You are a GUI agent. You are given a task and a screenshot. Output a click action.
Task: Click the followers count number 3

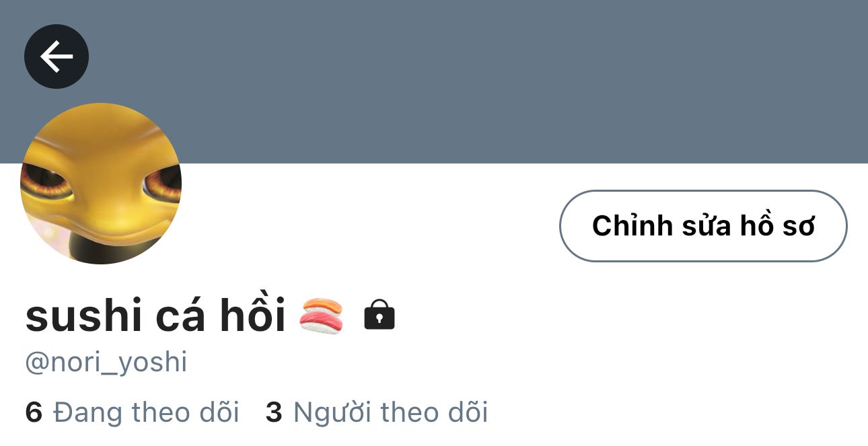274,412
